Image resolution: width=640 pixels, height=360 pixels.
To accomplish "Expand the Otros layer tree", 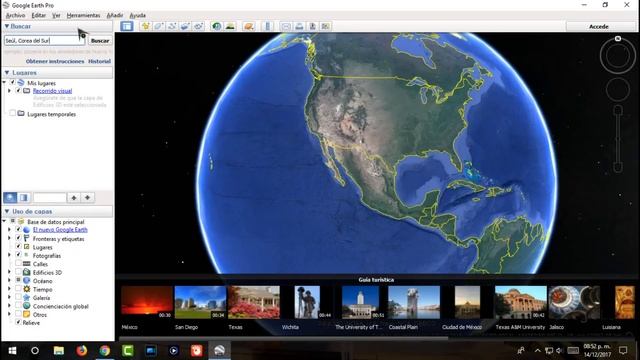I will 9,314.
